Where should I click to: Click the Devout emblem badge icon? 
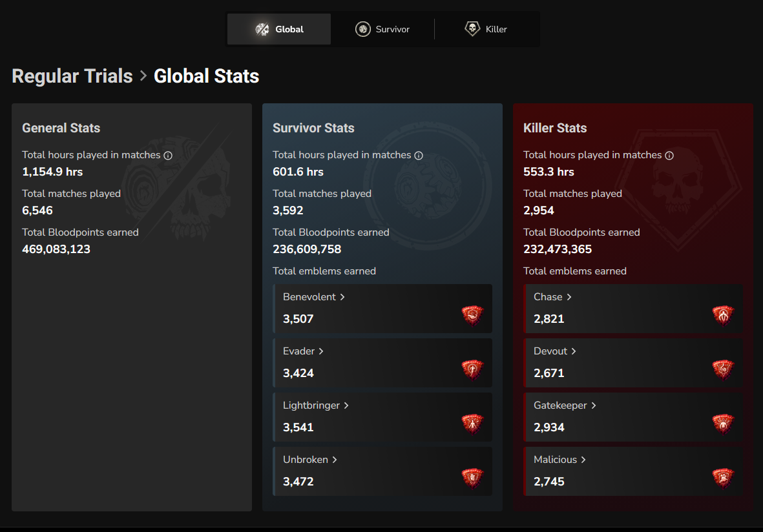coord(722,369)
